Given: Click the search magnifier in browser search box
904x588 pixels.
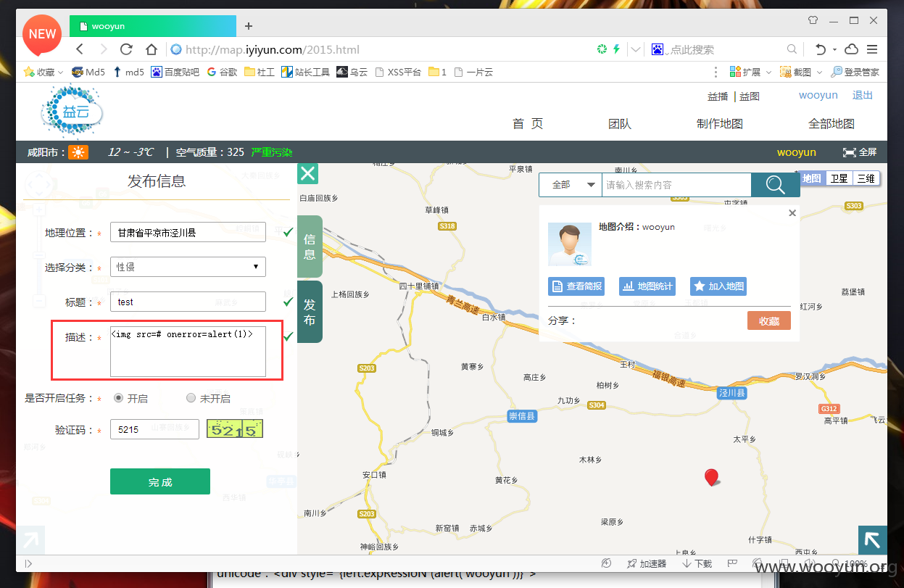Looking at the screenshot, I should pos(792,49).
